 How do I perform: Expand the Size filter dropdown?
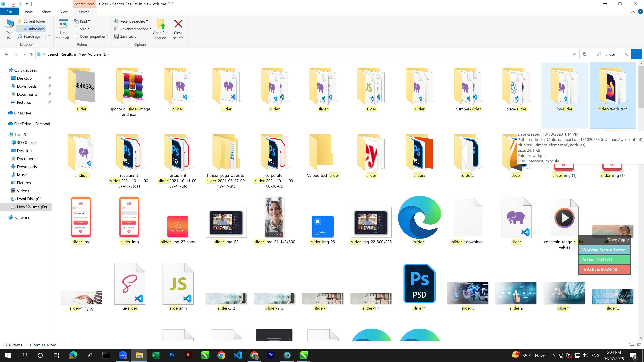click(x=82, y=29)
